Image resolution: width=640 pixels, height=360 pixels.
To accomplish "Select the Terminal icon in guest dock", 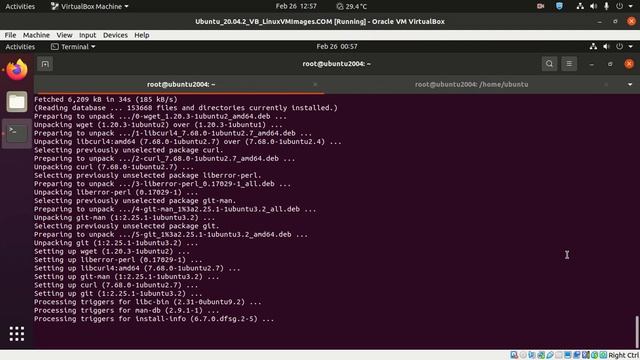I will click(x=17, y=133).
